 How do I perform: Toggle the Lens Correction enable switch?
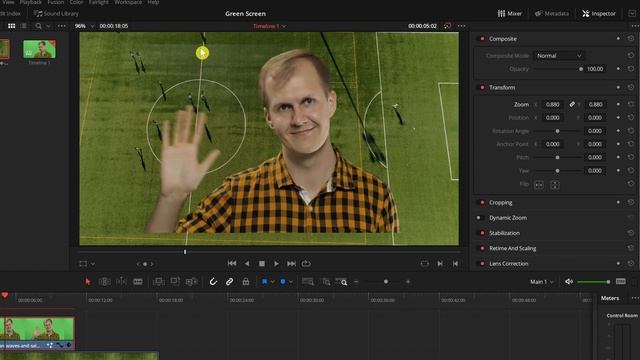click(x=482, y=264)
